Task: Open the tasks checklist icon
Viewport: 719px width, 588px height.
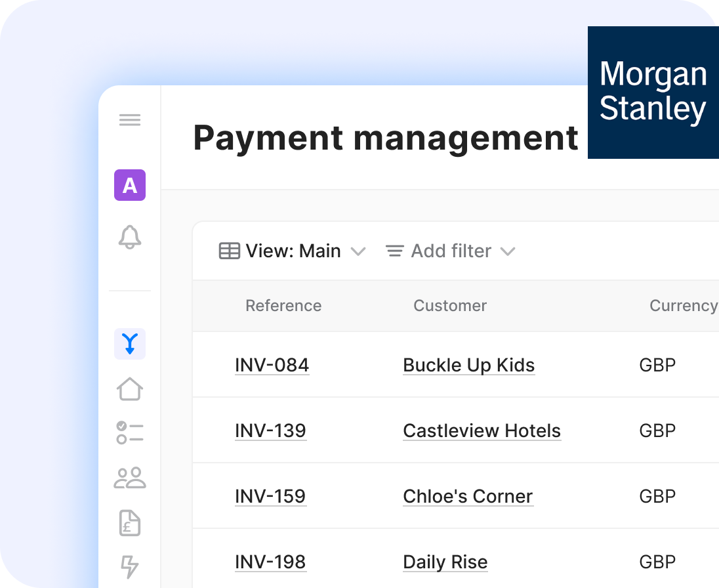Action: 130,433
